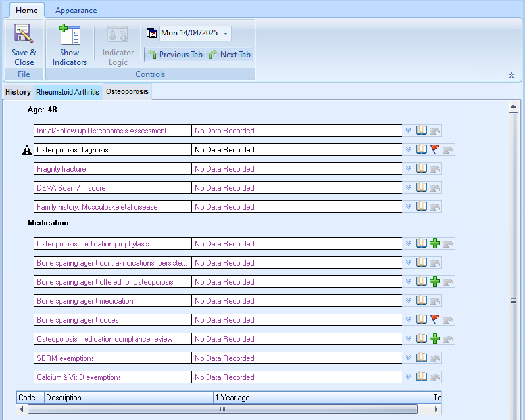Click the 1 Year ago column header
This screenshot has width=525, height=420.
[x=322, y=397]
